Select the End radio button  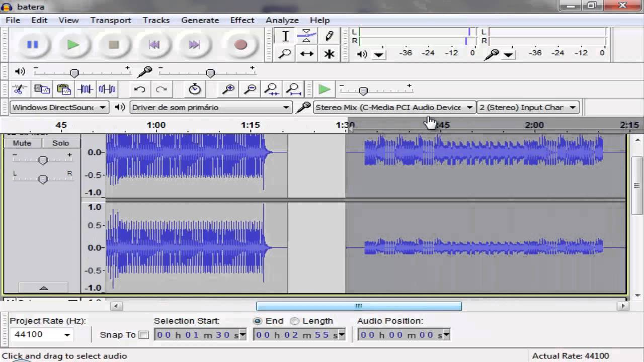258,321
